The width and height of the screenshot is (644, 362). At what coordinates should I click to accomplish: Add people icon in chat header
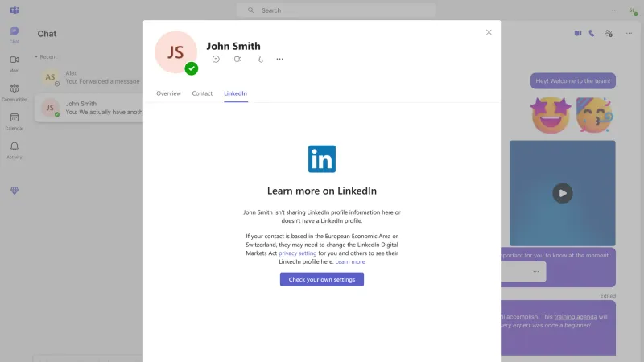(609, 33)
